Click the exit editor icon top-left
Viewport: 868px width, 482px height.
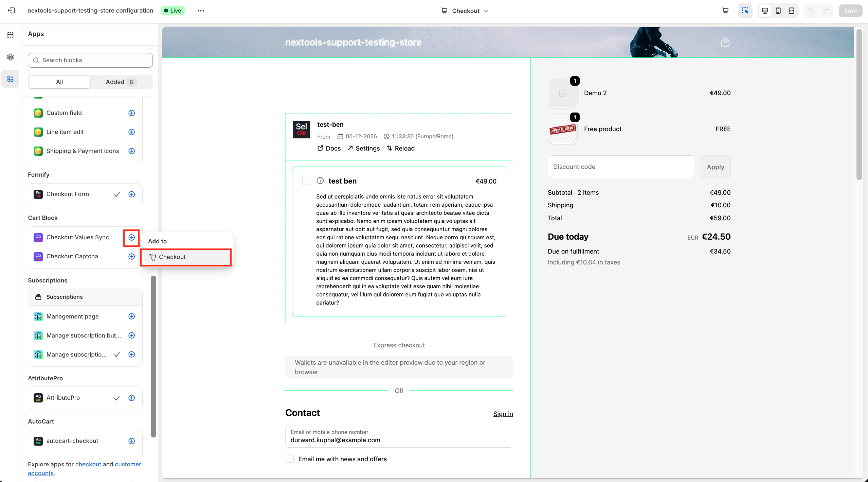(11, 11)
